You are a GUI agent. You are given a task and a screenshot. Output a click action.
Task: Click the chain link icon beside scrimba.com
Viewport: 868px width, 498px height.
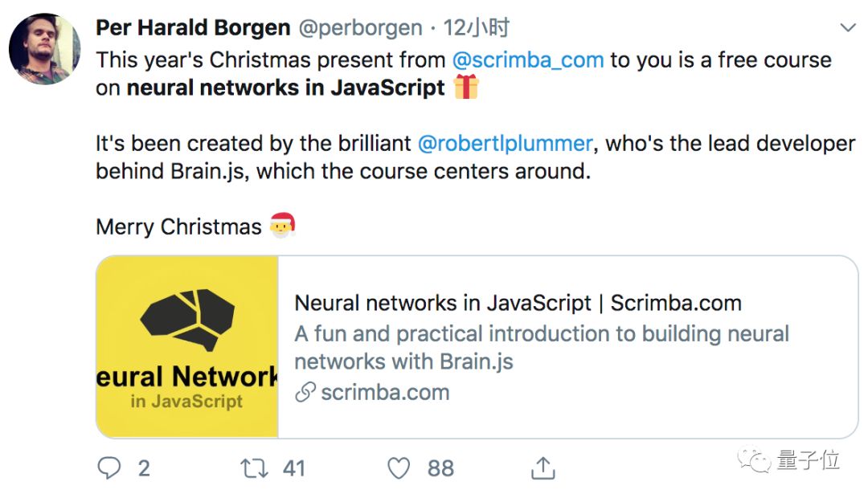tap(305, 393)
